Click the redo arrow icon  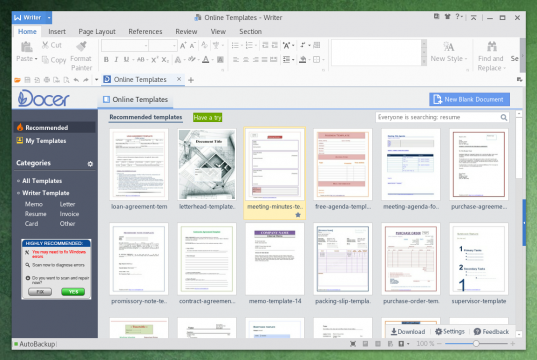pyautogui.click(x=86, y=80)
